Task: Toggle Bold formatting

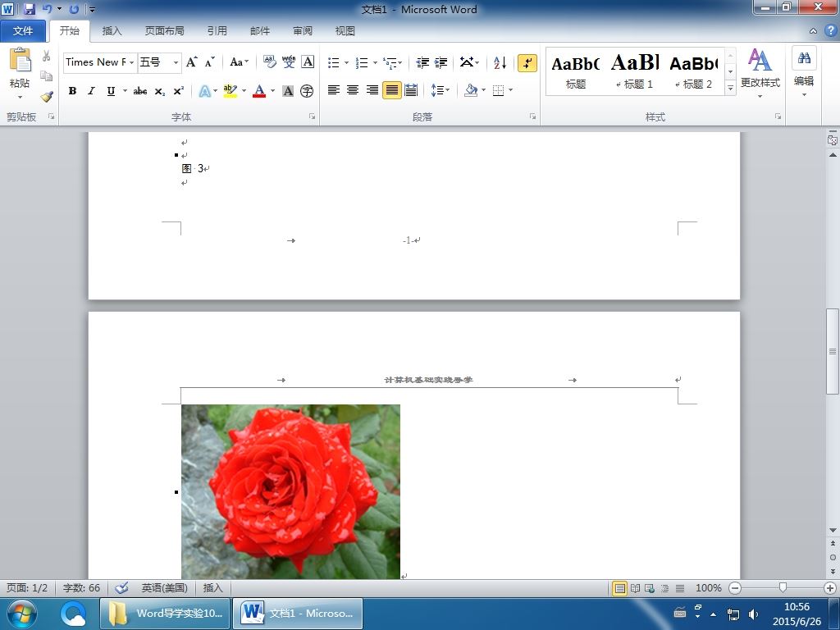Action: (x=72, y=91)
